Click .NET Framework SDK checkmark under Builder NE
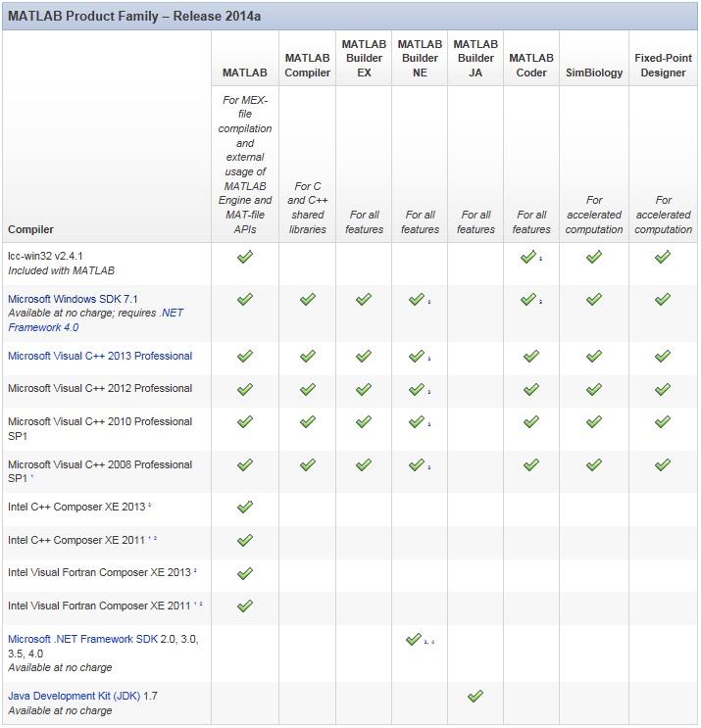Image resolution: width=701 pixels, height=728 pixels. pyautogui.click(x=416, y=640)
